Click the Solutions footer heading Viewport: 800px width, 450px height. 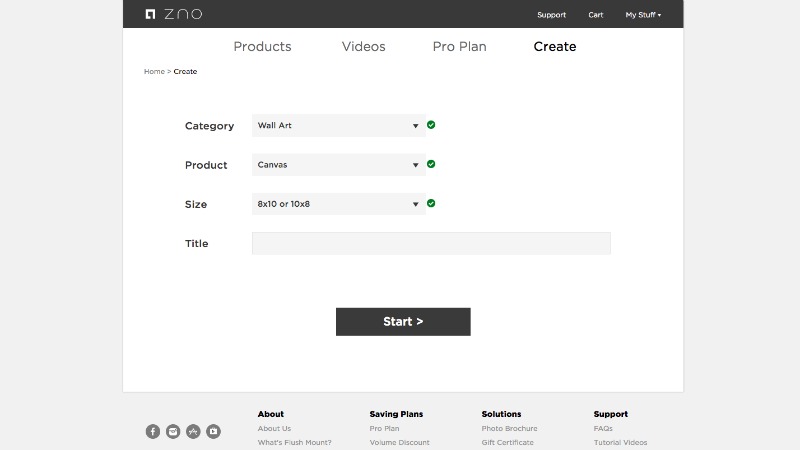[502, 414]
